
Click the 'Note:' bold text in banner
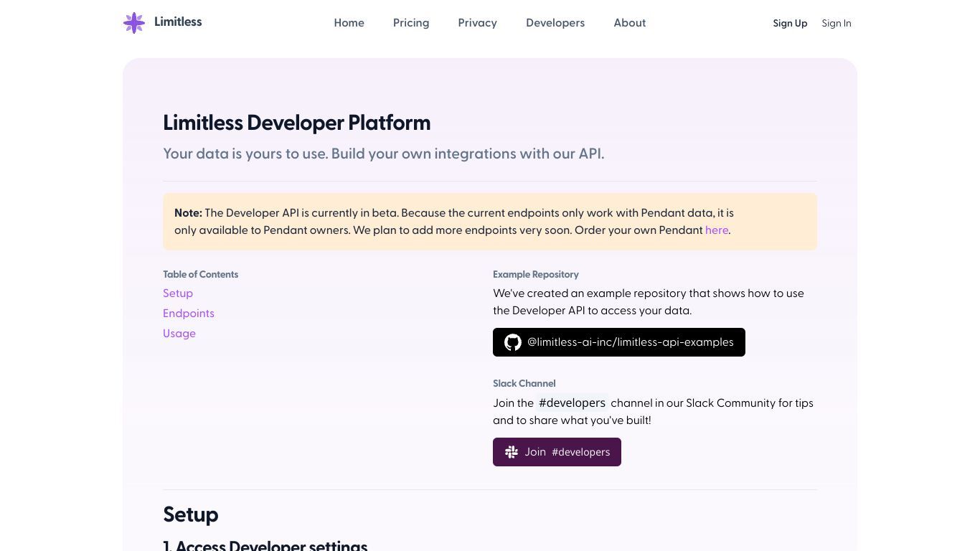pos(188,213)
